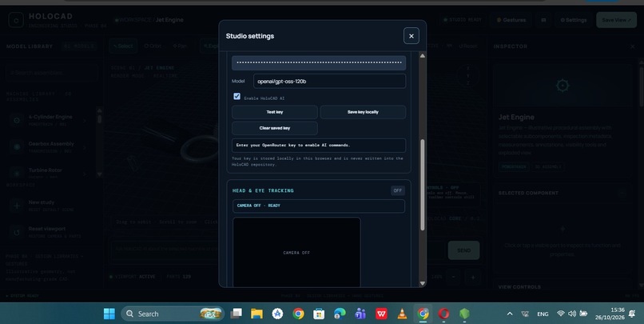Click the Clear saved key button
The height and width of the screenshot is (324, 644).
pyautogui.click(x=274, y=128)
